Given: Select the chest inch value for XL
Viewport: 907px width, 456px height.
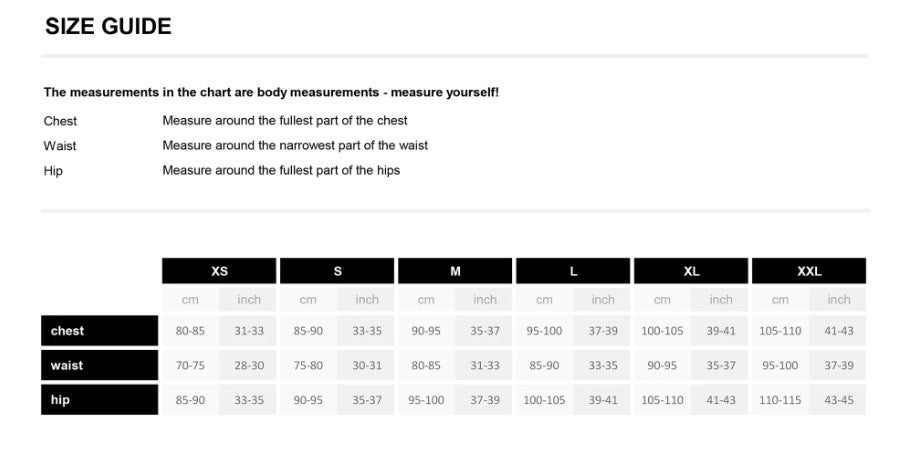Looking at the screenshot, I should click(x=721, y=331).
